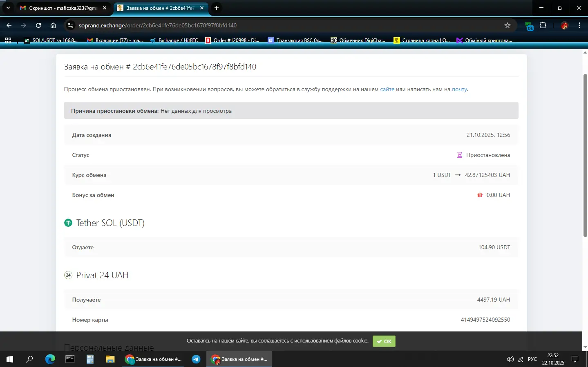Expand the tab search dropdown arrow
Screen dimensions: 588x367
click(8, 8)
